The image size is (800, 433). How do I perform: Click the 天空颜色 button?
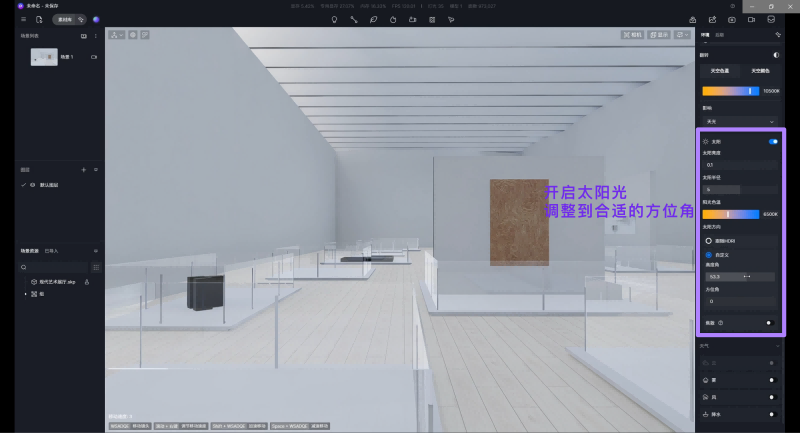pos(760,71)
